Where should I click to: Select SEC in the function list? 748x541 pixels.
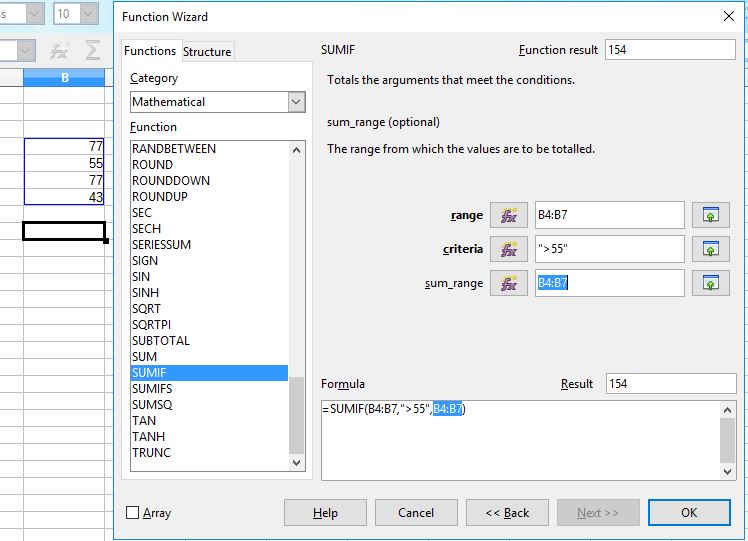pos(209,213)
